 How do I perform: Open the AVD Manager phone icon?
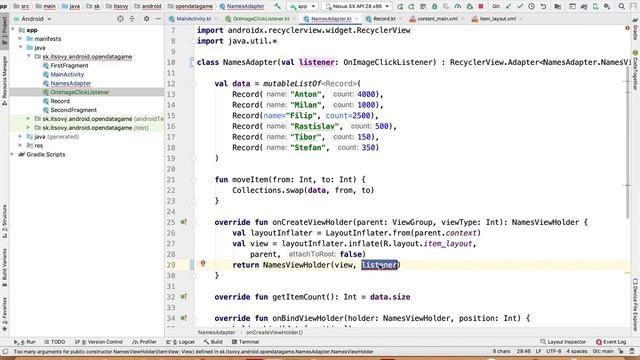[596, 6]
